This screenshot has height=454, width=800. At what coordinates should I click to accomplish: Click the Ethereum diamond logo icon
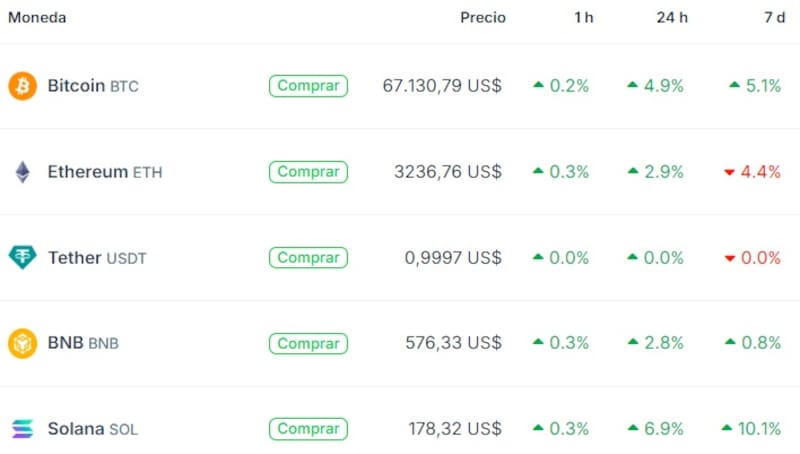22,172
